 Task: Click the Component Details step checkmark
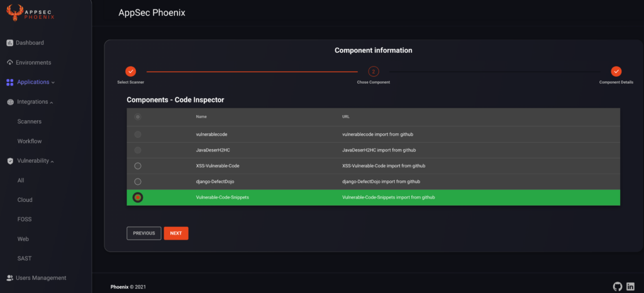[616, 72]
